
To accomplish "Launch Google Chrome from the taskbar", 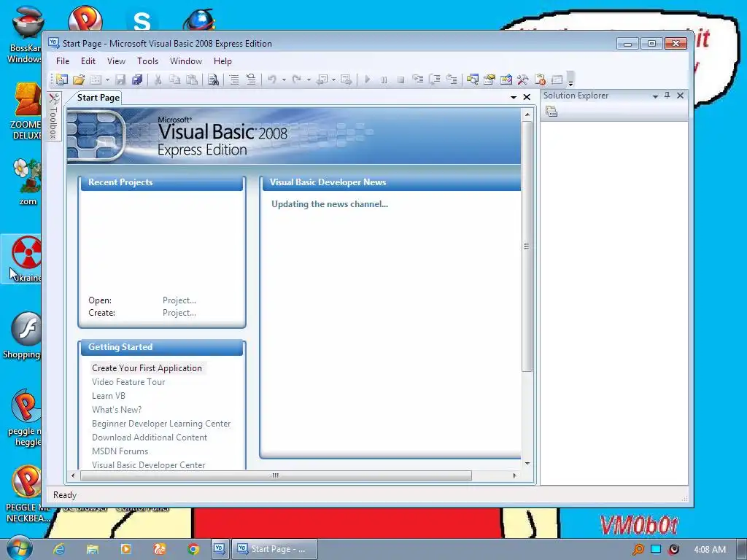I will (193, 549).
